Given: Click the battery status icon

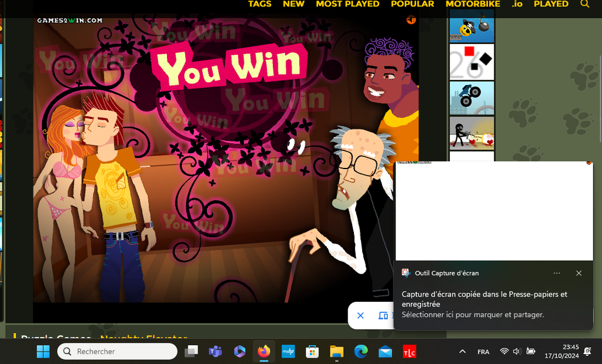Looking at the screenshot, I should [x=530, y=351].
